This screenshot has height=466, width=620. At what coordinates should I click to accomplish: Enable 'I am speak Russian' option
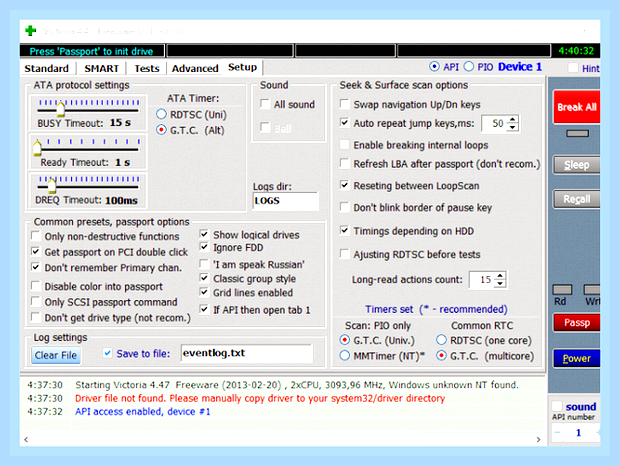point(204,264)
